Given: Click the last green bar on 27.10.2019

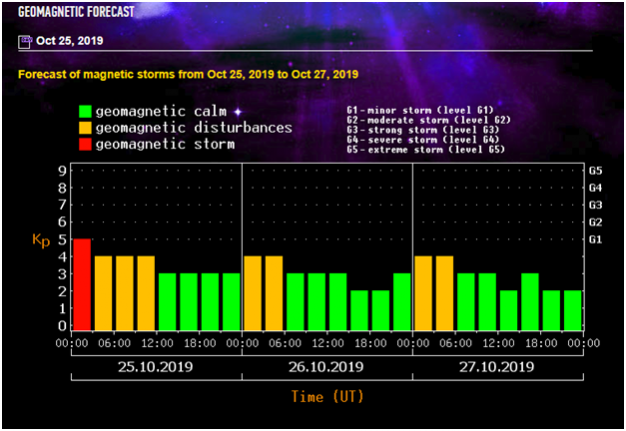Looking at the screenshot, I should 572,310.
